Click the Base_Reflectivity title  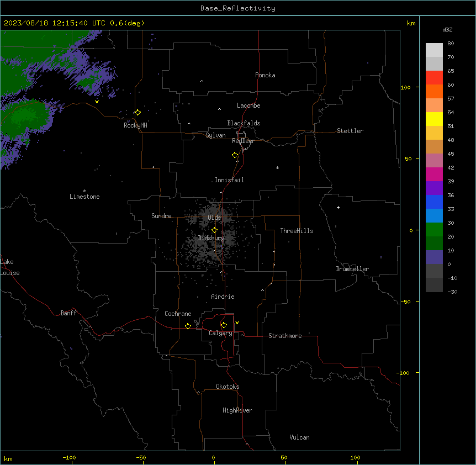click(238, 8)
